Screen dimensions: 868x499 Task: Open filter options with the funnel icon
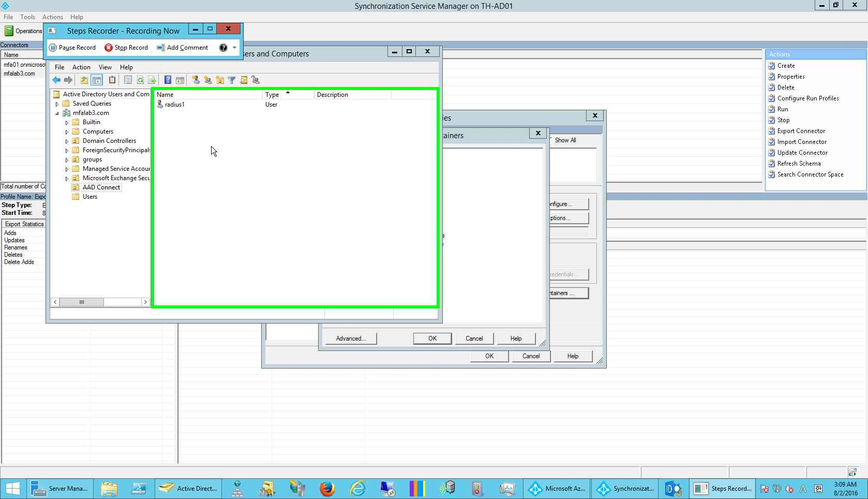pos(232,80)
